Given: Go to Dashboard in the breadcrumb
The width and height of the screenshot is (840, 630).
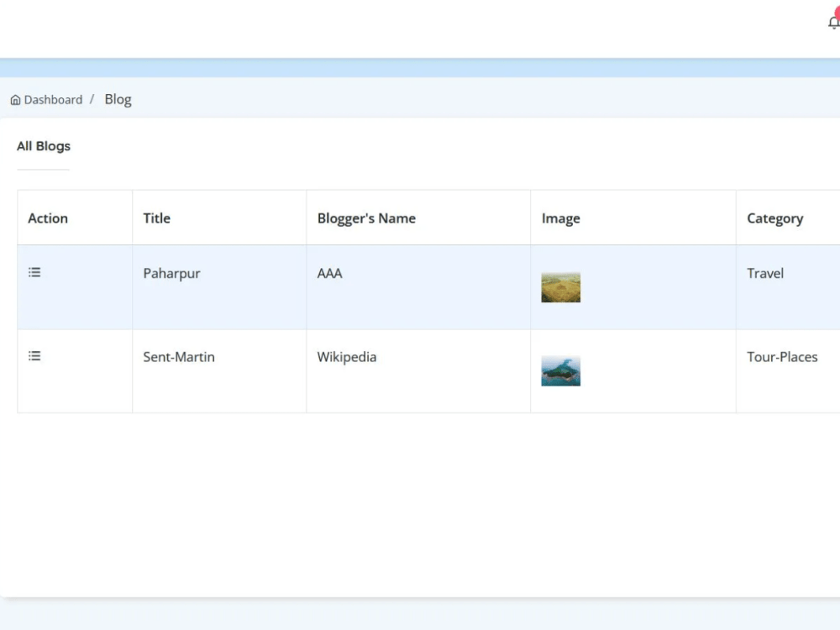Looking at the screenshot, I should (x=53, y=100).
